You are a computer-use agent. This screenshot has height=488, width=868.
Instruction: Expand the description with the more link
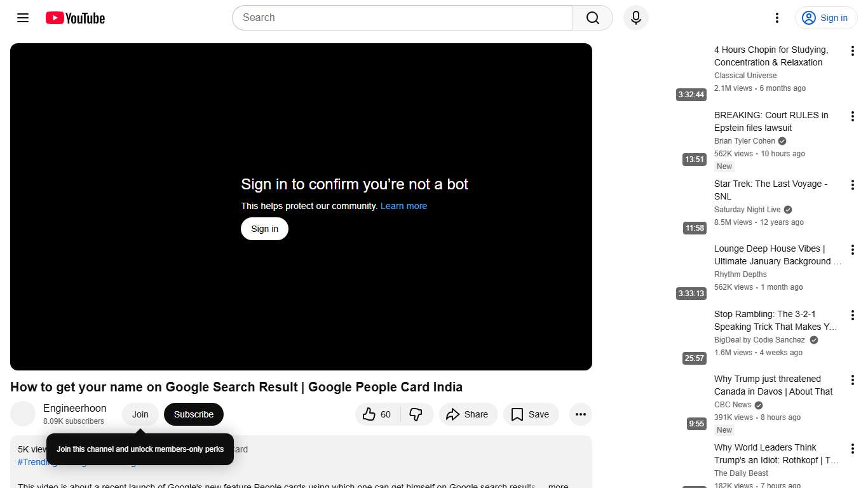557,485
